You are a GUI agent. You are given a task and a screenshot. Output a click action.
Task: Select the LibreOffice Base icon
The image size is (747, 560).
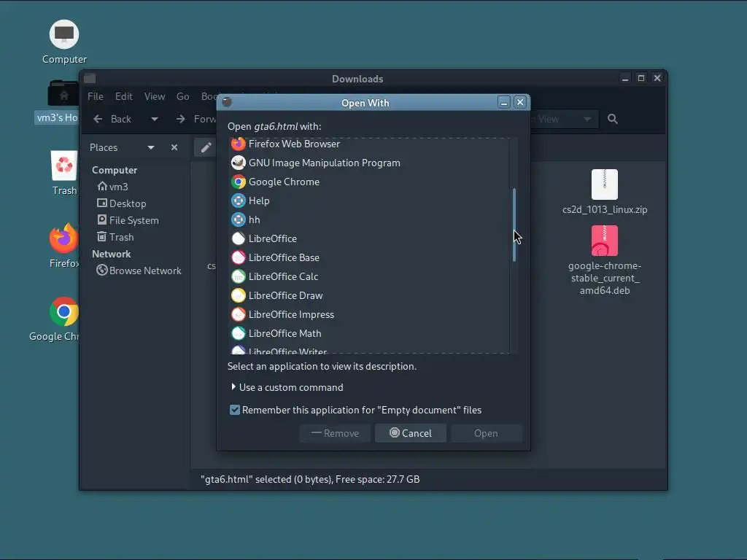[239, 257]
